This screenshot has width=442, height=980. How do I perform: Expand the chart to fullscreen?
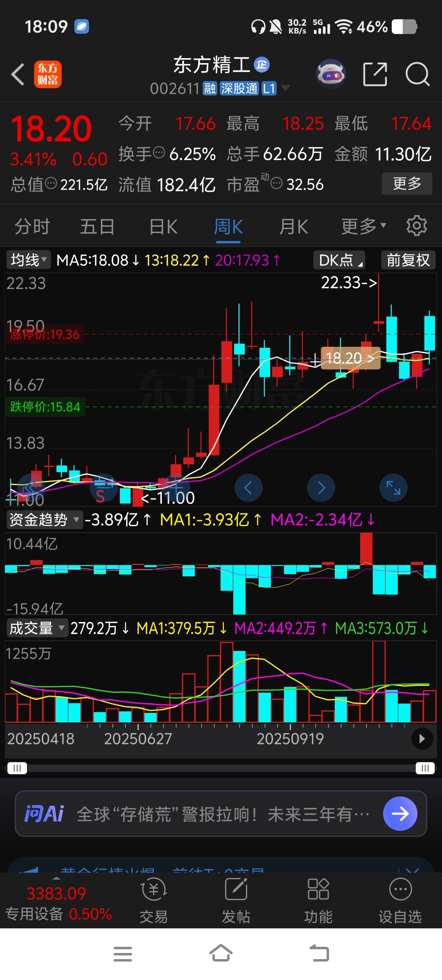tap(394, 488)
